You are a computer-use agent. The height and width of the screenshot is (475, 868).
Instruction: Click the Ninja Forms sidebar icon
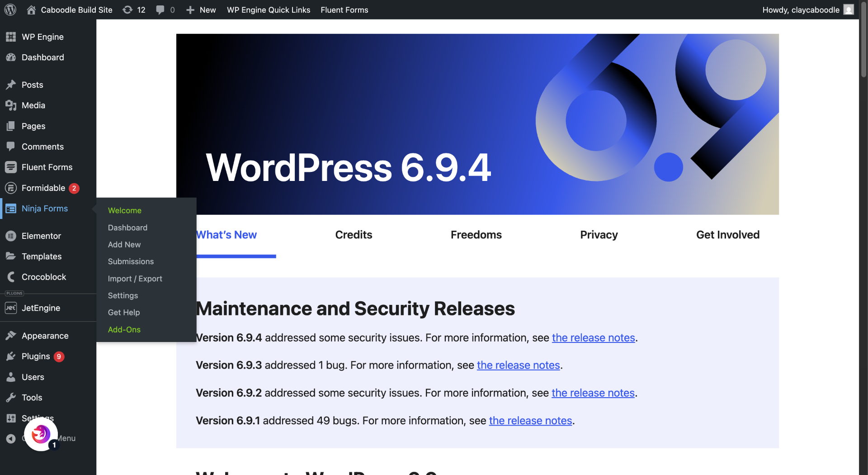tap(11, 209)
